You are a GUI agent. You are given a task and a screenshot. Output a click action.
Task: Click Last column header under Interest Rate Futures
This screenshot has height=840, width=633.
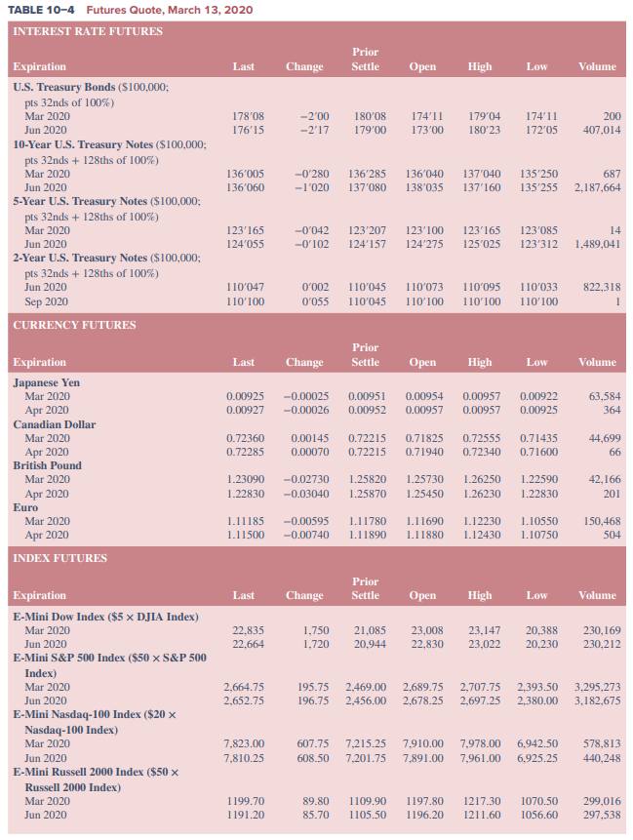pyautogui.click(x=244, y=66)
